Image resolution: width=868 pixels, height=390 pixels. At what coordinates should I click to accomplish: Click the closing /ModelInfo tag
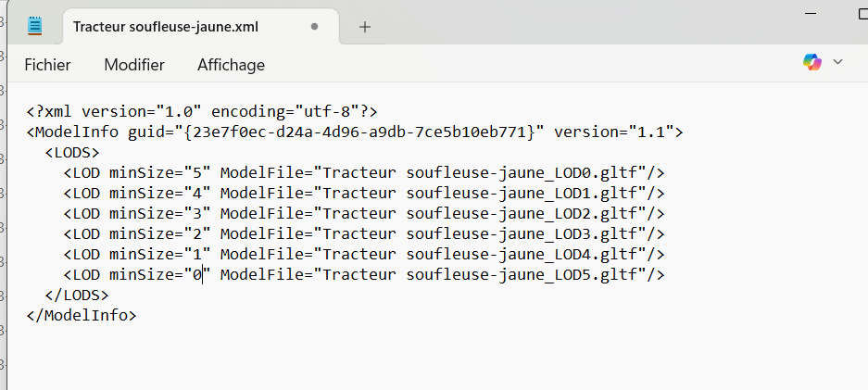click(82, 315)
